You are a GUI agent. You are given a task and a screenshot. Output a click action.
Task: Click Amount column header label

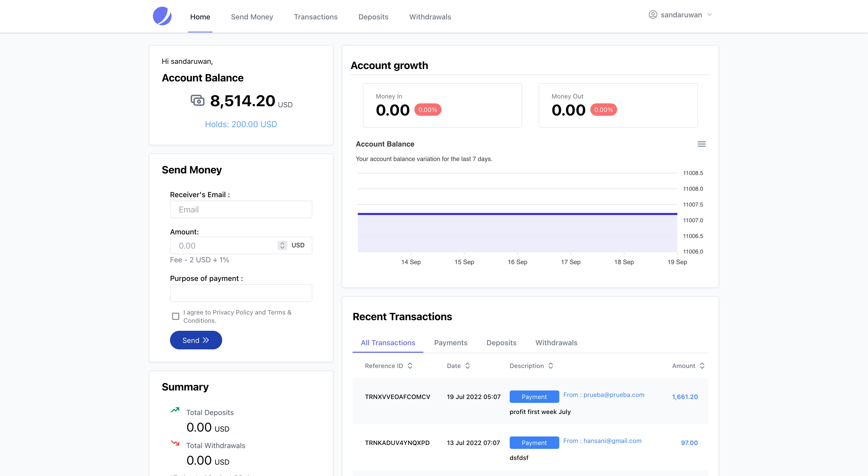pyautogui.click(x=683, y=366)
